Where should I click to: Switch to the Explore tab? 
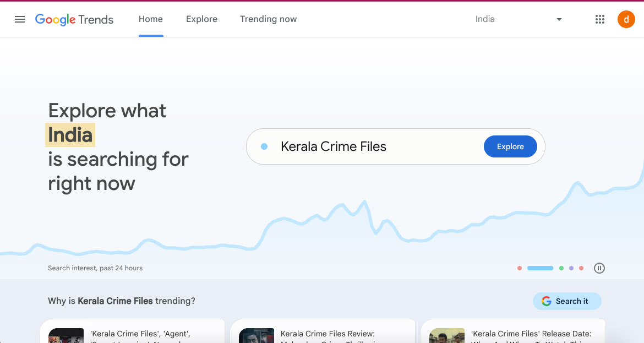pos(201,19)
